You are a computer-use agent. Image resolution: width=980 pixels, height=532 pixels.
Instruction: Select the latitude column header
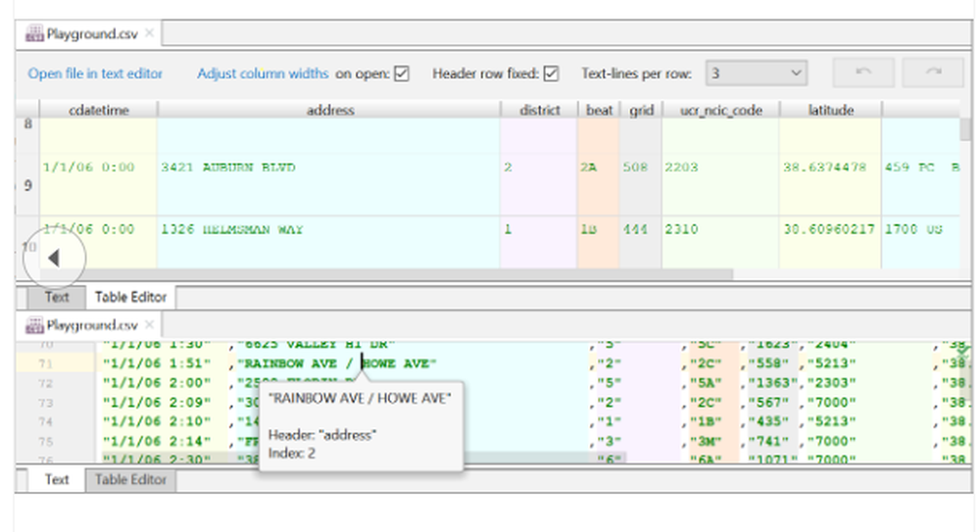coord(831,110)
